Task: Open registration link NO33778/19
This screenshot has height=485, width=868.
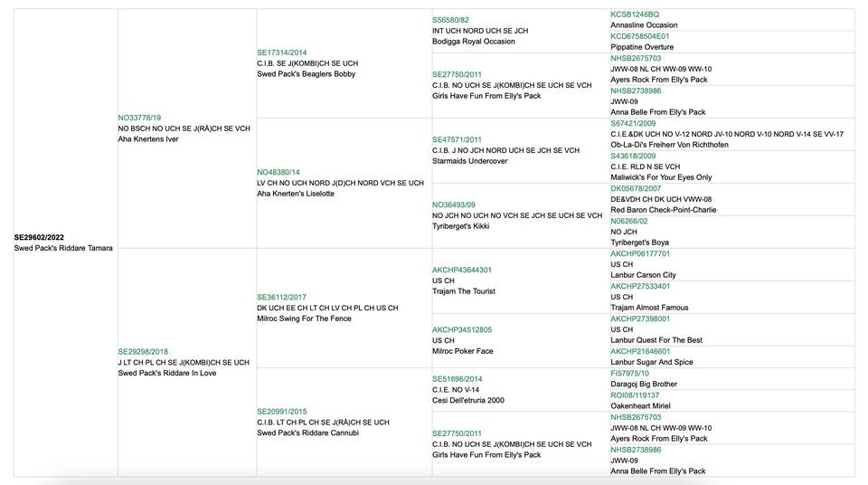Action: (x=139, y=118)
